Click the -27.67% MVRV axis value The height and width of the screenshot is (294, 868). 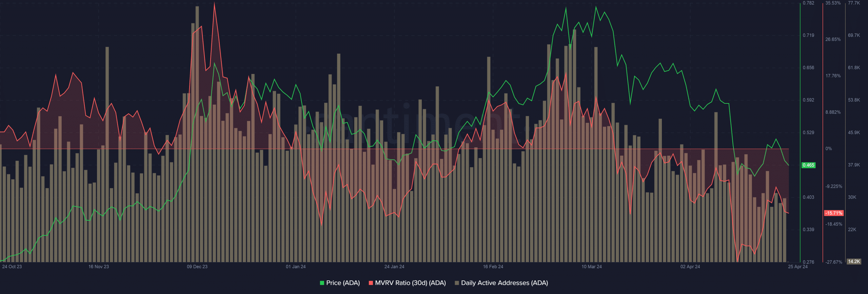(x=834, y=262)
